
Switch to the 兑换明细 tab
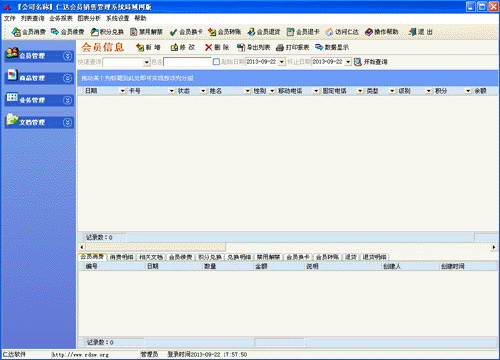point(239,257)
